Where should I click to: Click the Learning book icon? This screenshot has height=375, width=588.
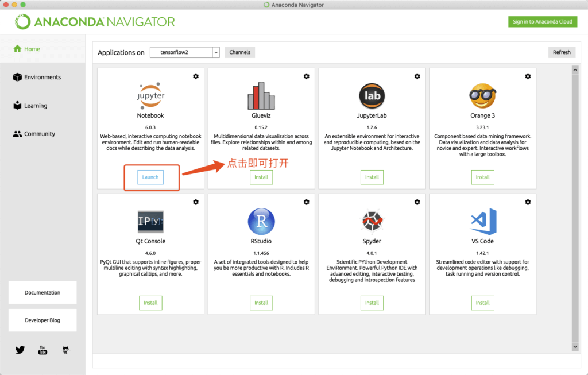pos(17,105)
